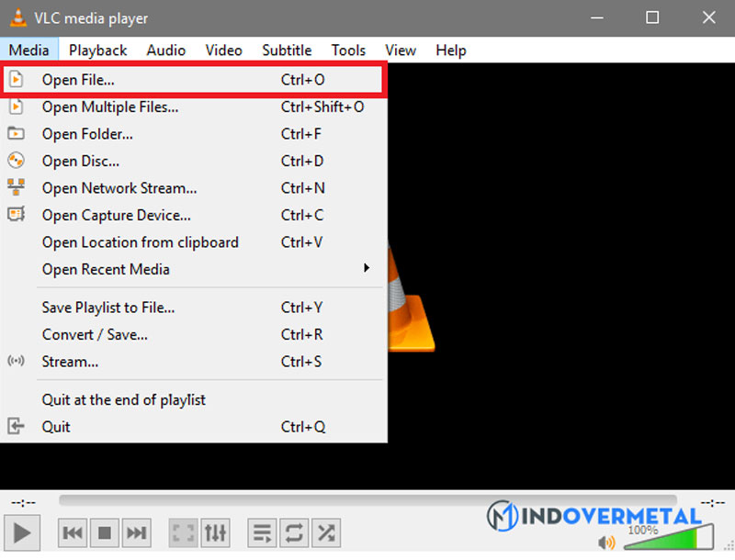Toggle fullscreen video mode
Image resolution: width=735 pixels, height=560 pixels.
coord(183,532)
